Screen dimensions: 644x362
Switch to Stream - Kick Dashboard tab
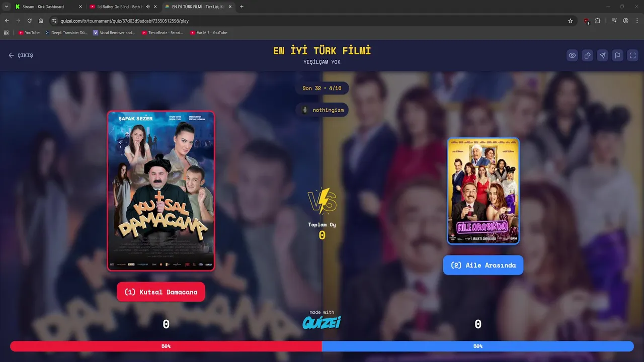coord(47,7)
